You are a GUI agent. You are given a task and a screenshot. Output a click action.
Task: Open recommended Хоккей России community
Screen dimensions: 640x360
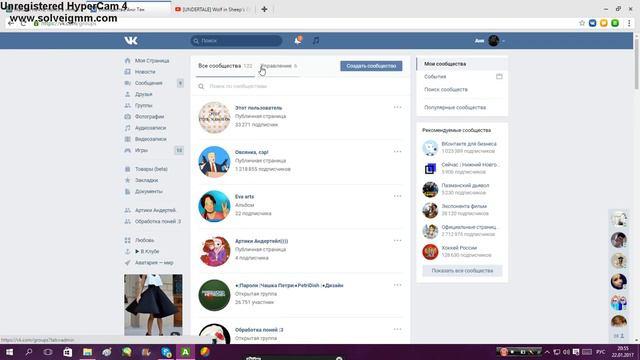pyautogui.click(x=459, y=248)
